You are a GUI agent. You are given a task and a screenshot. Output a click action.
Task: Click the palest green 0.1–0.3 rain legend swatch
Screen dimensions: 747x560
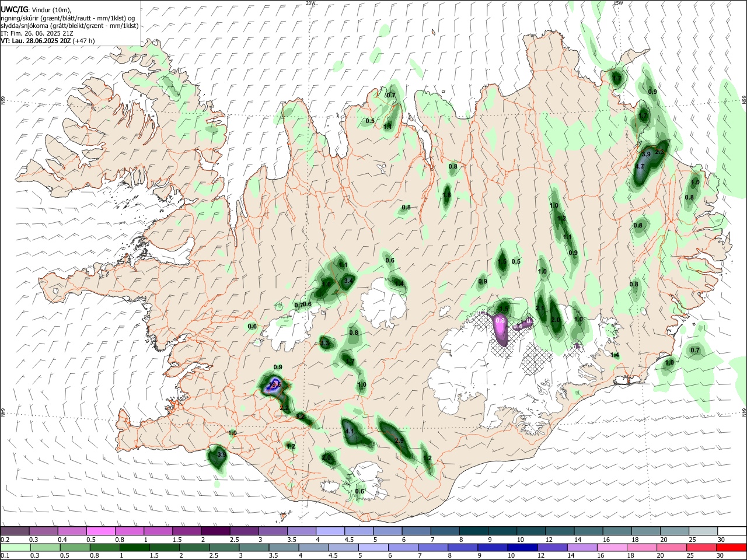(15, 547)
